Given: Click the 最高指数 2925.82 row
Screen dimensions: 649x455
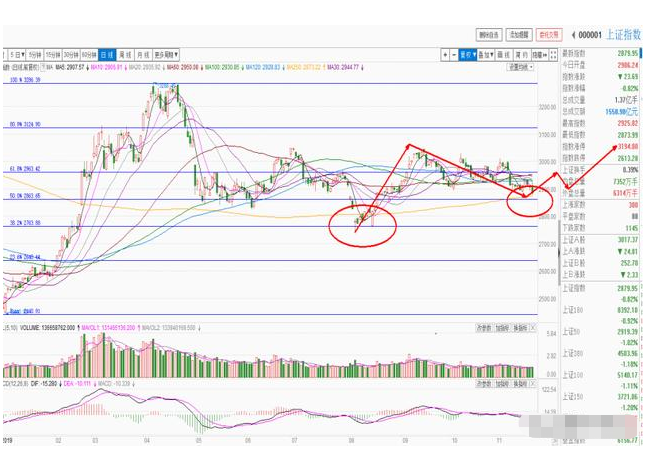Looking at the screenshot, I should click(600, 123).
